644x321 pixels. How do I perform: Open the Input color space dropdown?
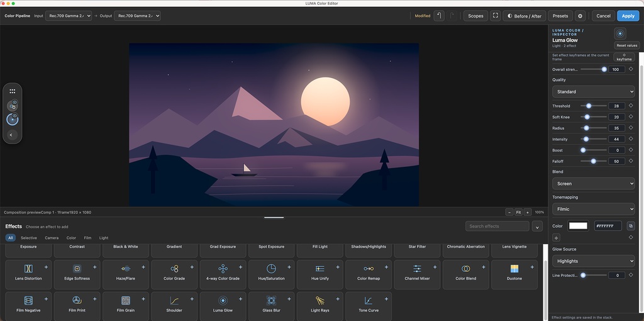(x=68, y=16)
